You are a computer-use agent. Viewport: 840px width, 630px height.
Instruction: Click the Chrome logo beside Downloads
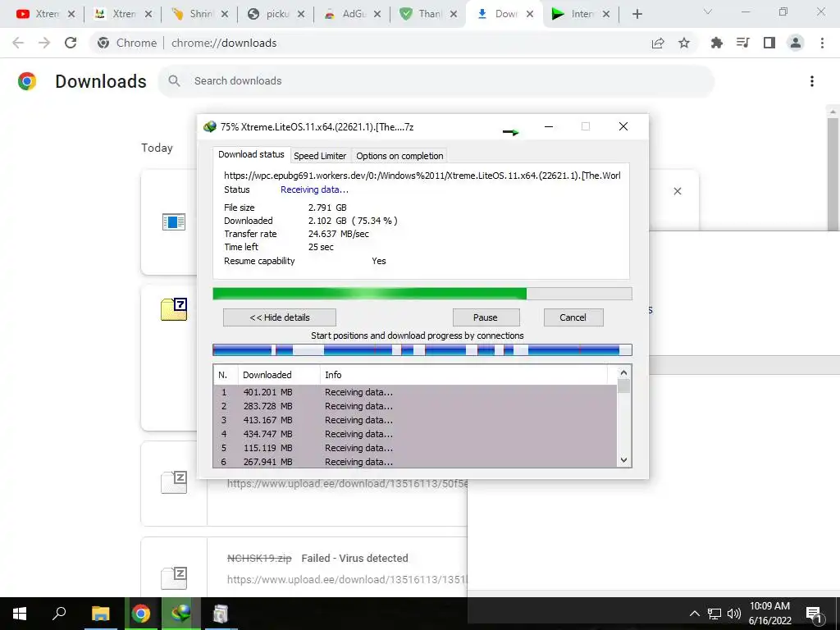[27, 81]
